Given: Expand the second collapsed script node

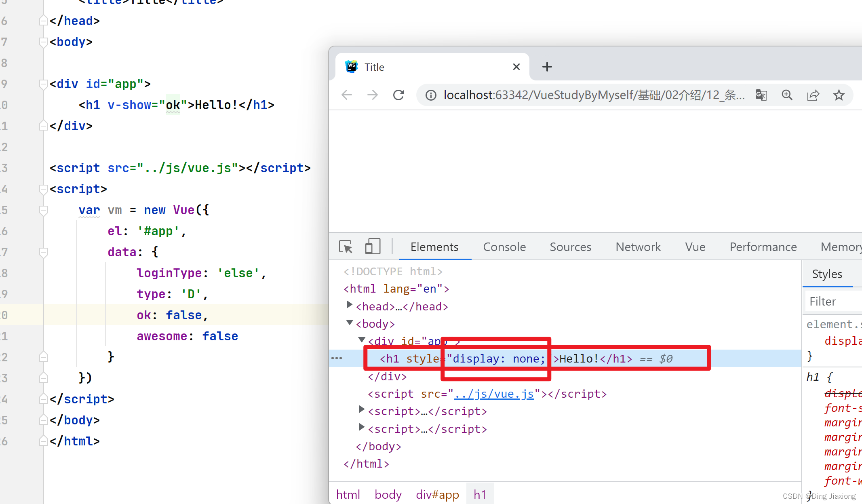Looking at the screenshot, I should 362,427.
